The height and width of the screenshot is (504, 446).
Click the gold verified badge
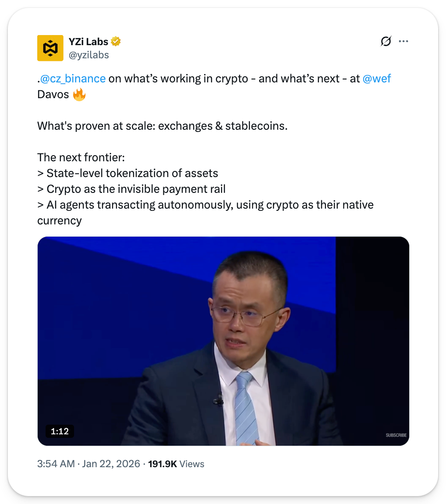[116, 42]
